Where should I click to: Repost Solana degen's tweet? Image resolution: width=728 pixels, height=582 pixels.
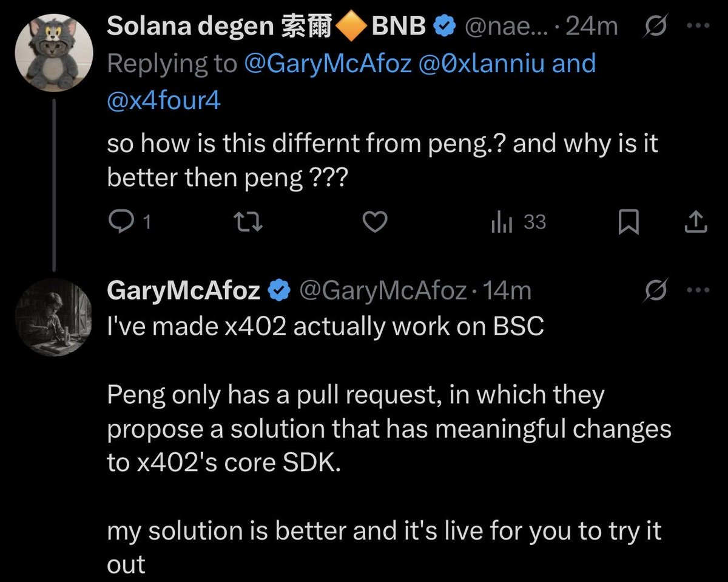click(249, 224)
